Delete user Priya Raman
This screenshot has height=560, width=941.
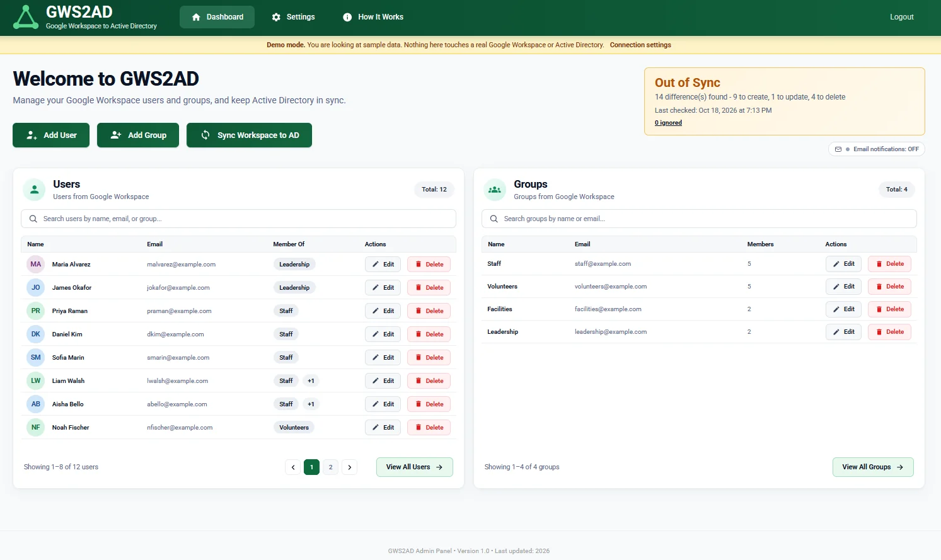point(429,311)
